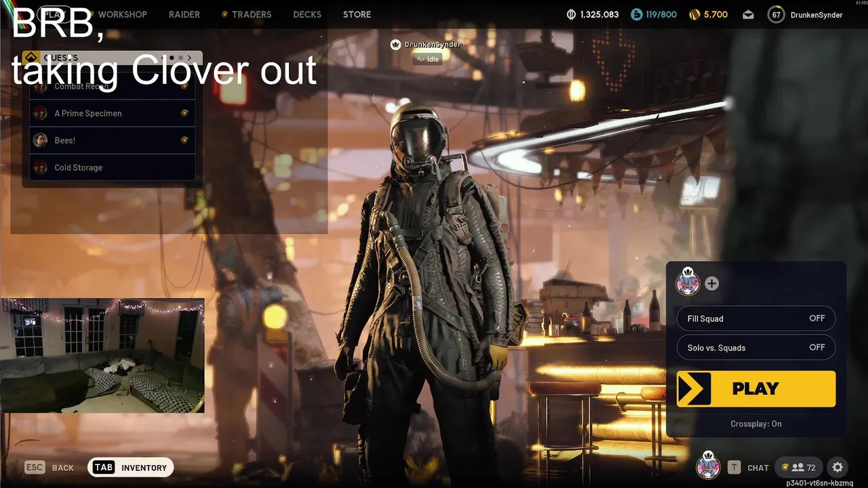
Task: Go to next quests page with chevron
Action: click(190, 58)
